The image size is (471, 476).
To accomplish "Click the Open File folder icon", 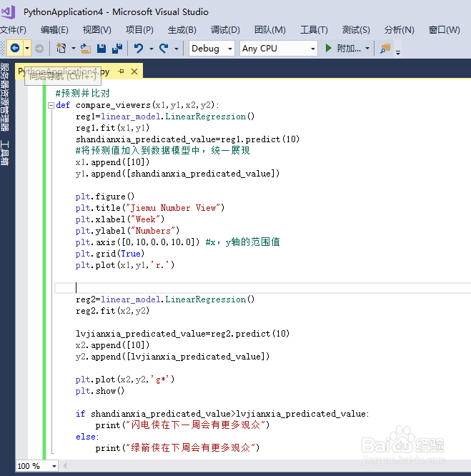I will pyautogui.click(x=86, y=49).
